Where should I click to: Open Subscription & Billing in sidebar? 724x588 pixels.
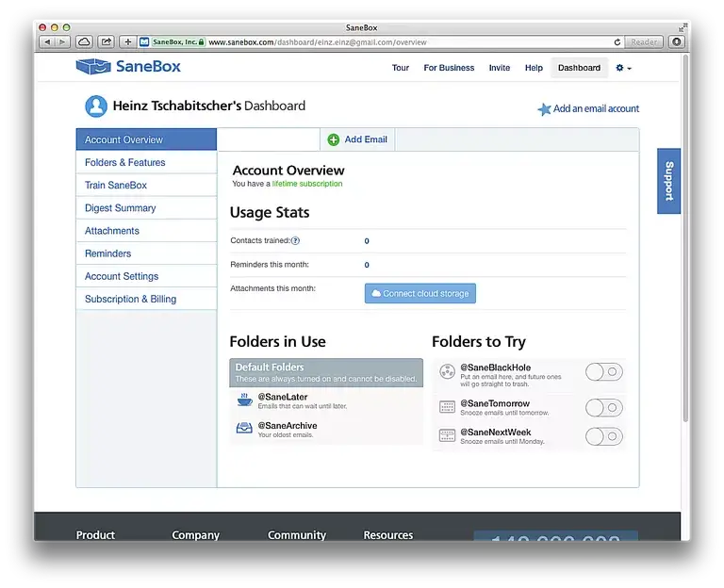point(146,299)
